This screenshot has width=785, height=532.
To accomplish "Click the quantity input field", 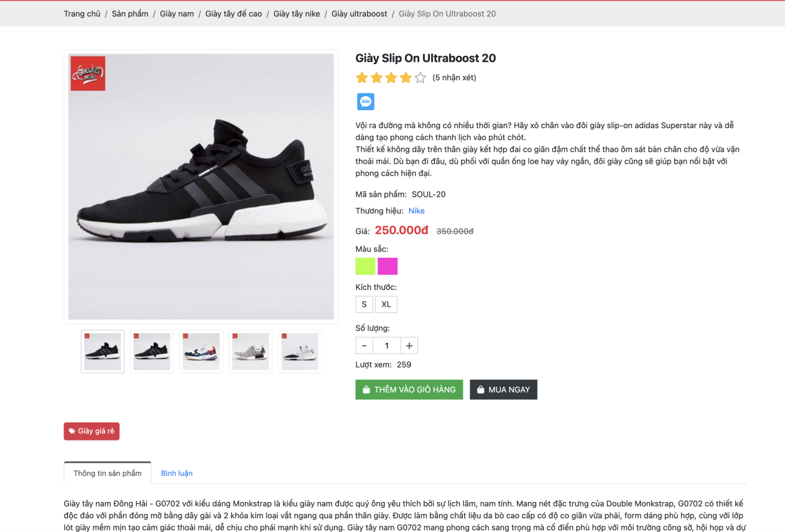I will 386,346.
